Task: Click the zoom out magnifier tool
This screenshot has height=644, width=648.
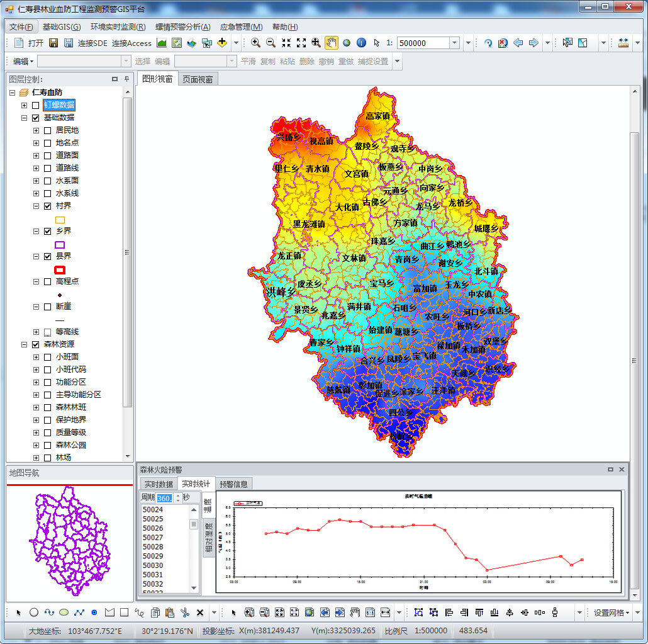Action: click(x=271, y=43)
